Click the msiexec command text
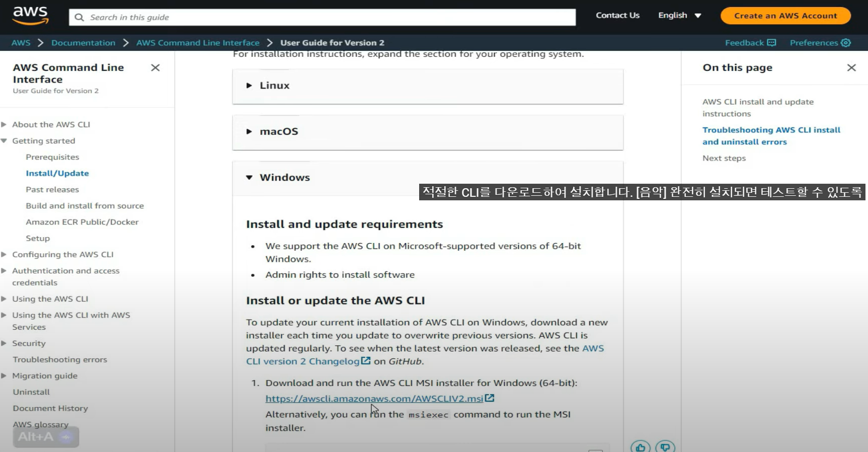Image resolution: width=868 pixels, height=452 pixels. tap(428, 415)
